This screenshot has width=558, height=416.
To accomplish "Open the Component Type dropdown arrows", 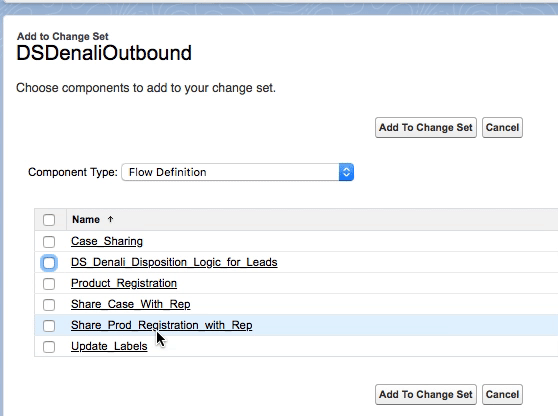I will coord(346,172).
